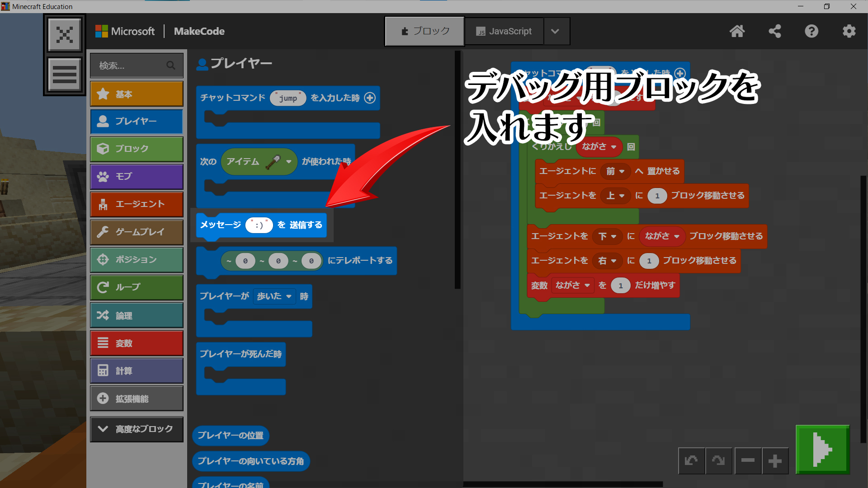This screenshot has width=868, height=488.
Task: Open the Help question mark icon
Action: 811,31
